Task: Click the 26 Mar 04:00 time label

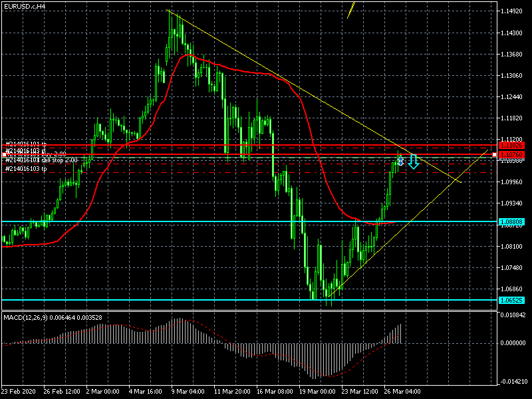Action: point(402,391)
